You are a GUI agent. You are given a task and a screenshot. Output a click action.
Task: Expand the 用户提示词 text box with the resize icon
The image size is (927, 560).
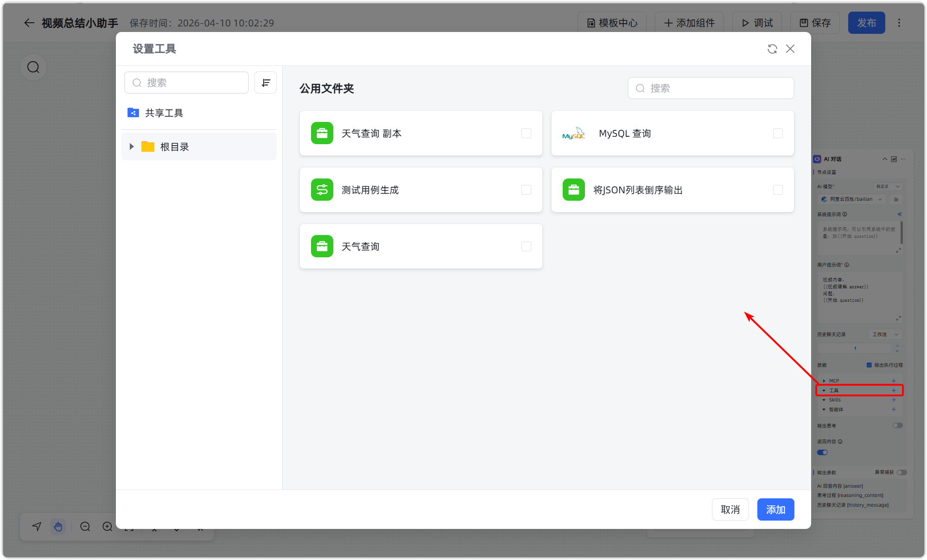click(x=898, y=318)
